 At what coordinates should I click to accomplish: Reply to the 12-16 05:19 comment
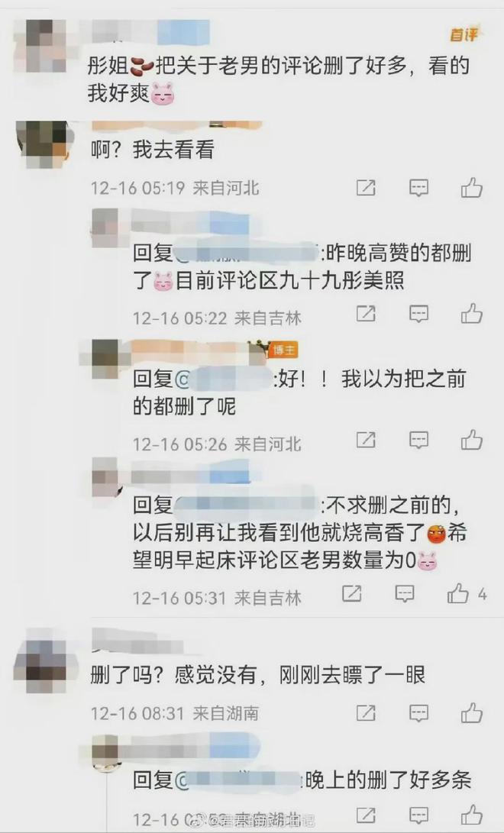[x=418, y=188]
